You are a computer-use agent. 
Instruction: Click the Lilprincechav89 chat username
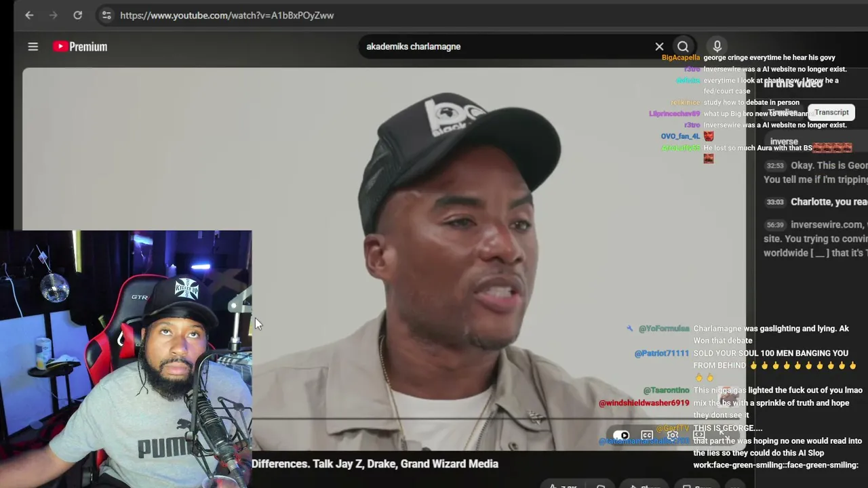click(x=674, y=114)
